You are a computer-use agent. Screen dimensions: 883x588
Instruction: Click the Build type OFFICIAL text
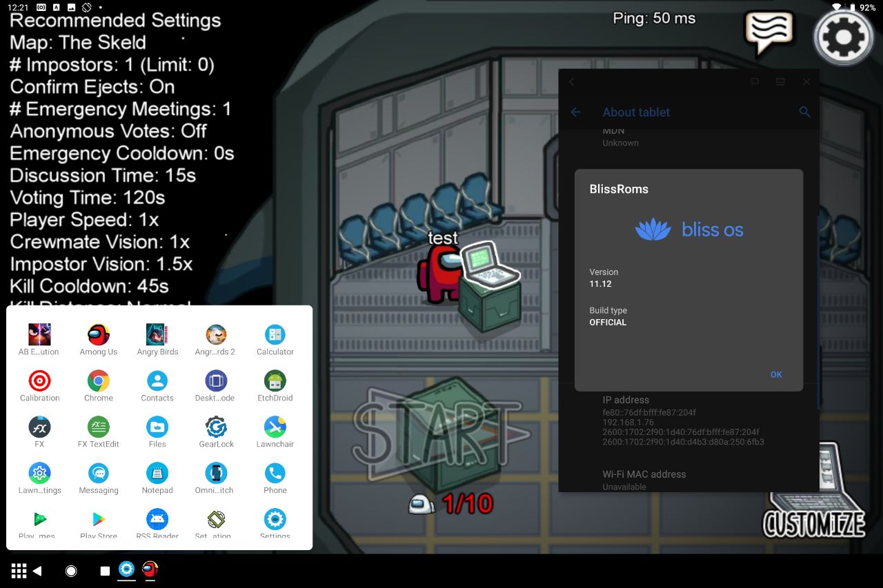click(608, 316)
